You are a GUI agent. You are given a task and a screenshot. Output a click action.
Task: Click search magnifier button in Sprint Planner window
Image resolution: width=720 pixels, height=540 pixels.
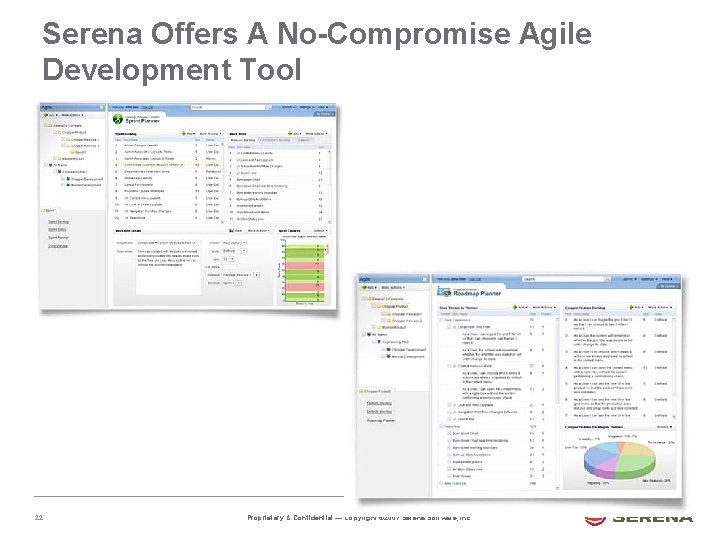tap(269, 107)
